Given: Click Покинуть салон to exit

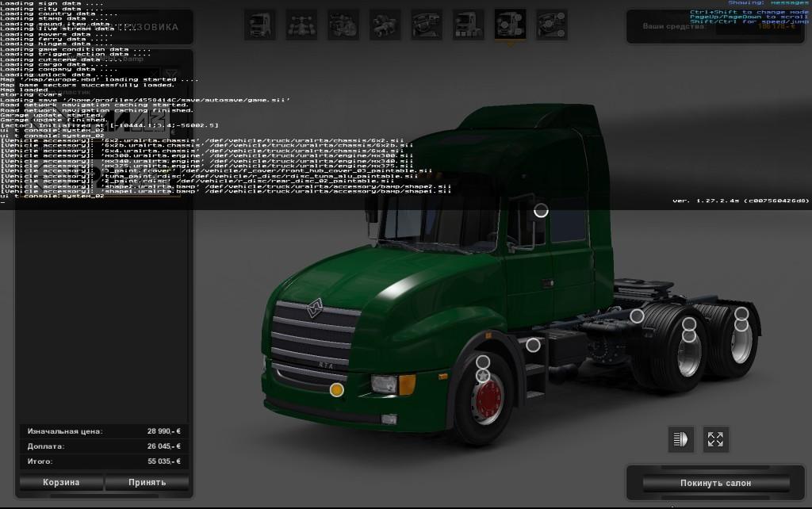Looking at the screenshot, I should pos(715,483).
